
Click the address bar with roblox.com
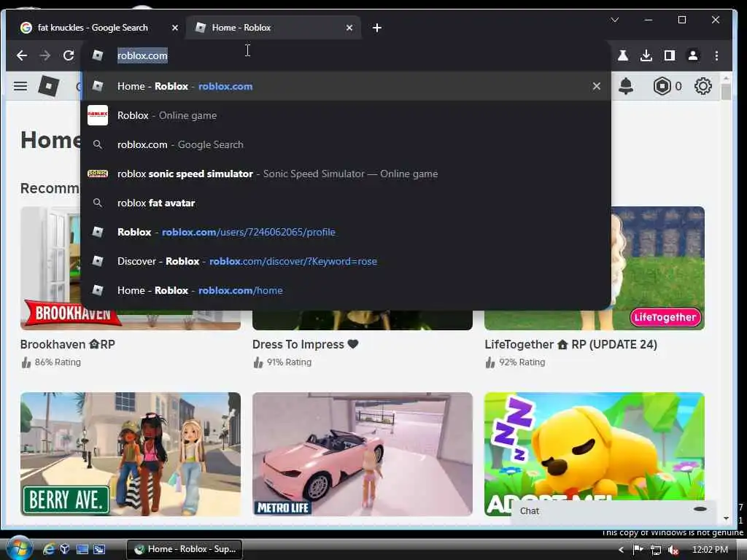pyautogui.click(x=345, y=55)
